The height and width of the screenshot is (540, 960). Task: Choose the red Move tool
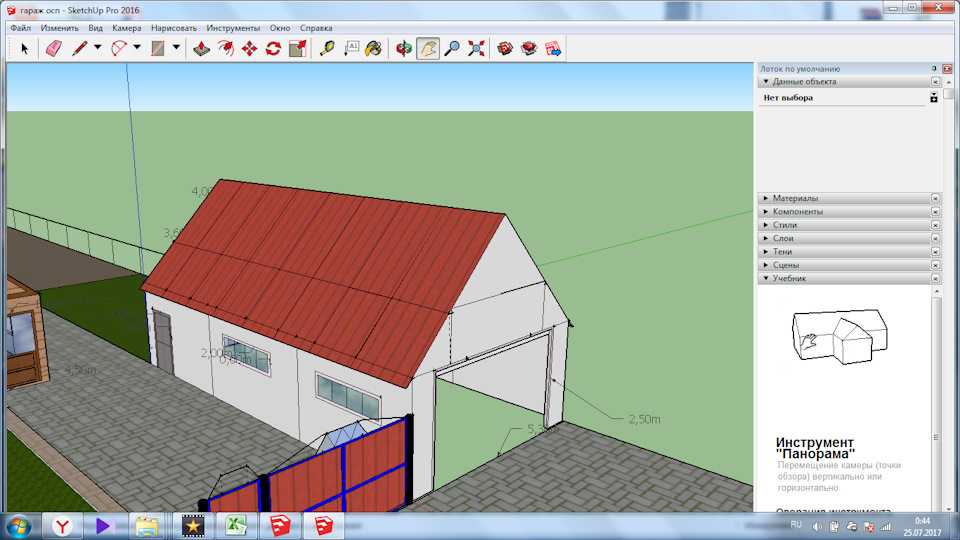click(x=249, y=48)
